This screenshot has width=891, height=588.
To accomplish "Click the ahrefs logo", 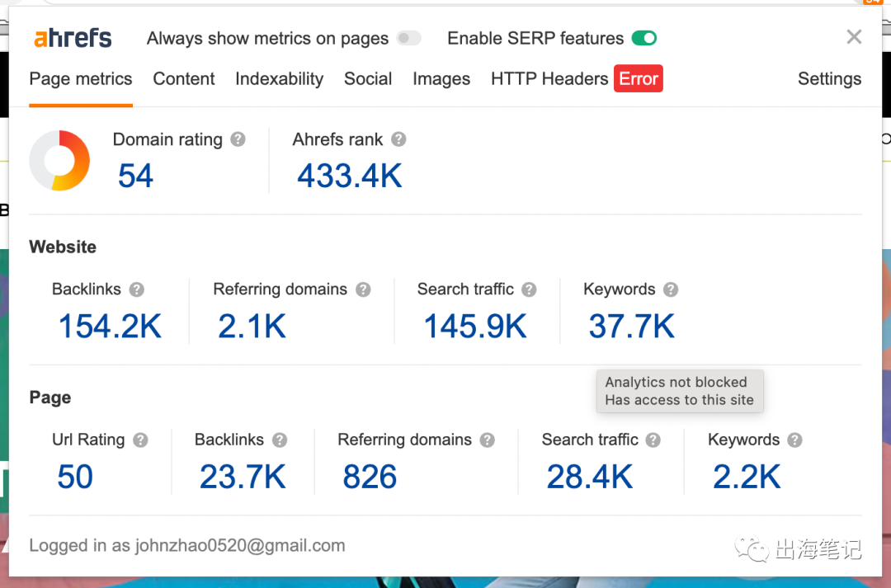I will tap(73, 38).
